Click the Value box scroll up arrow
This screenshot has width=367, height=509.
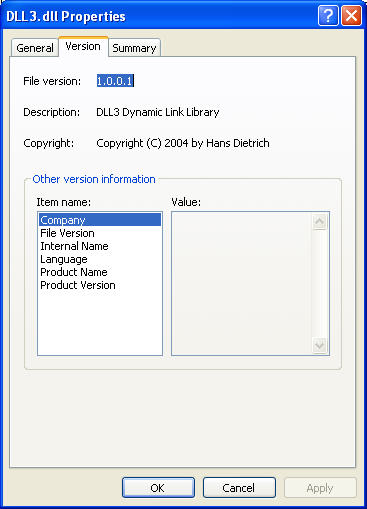pyautogui.click(x=320, y=222)
